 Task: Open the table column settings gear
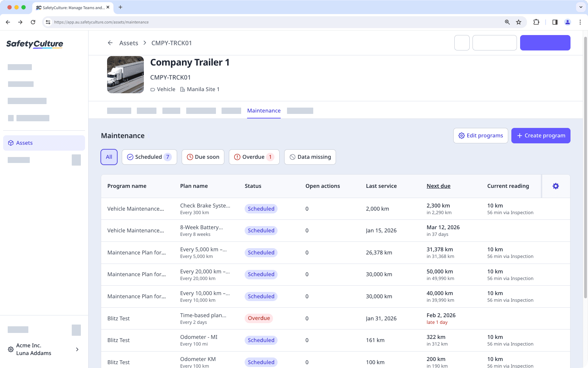click(x=556, y=186)
